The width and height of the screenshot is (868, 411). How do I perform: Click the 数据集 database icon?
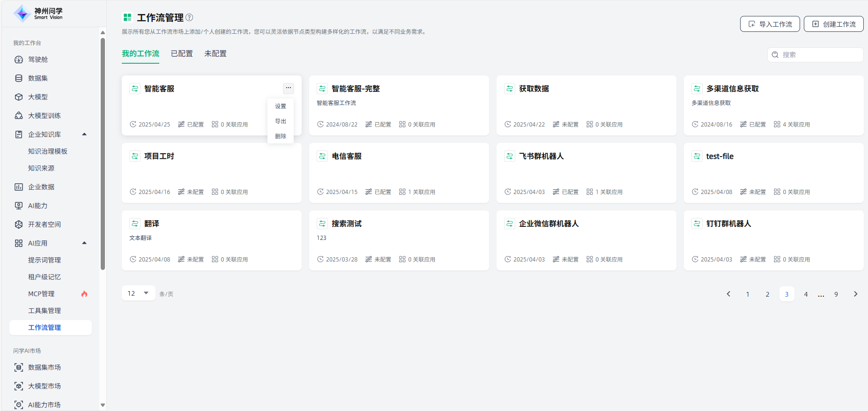point(19,78)
